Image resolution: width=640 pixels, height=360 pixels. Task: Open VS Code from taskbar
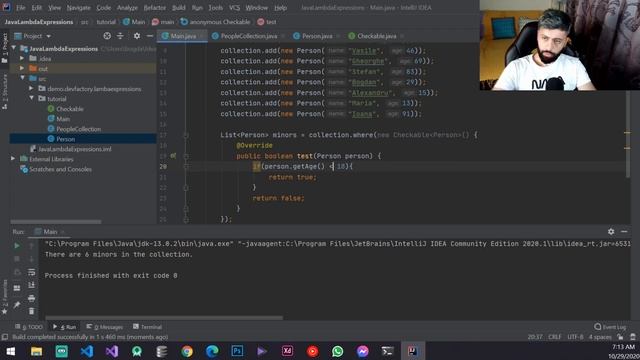click(x=87, y=351)
